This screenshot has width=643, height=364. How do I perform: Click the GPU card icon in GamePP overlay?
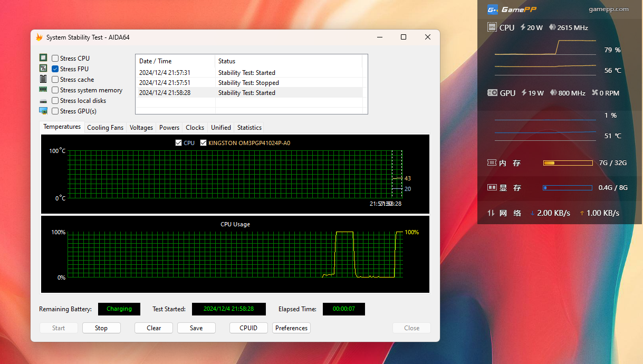pyautogui.click(x=492, y=93)
